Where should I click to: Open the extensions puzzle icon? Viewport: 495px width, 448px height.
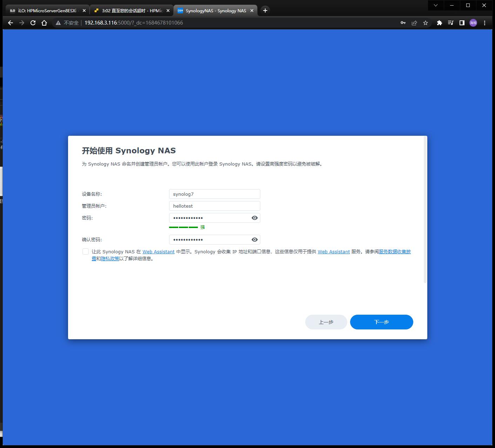439,23
